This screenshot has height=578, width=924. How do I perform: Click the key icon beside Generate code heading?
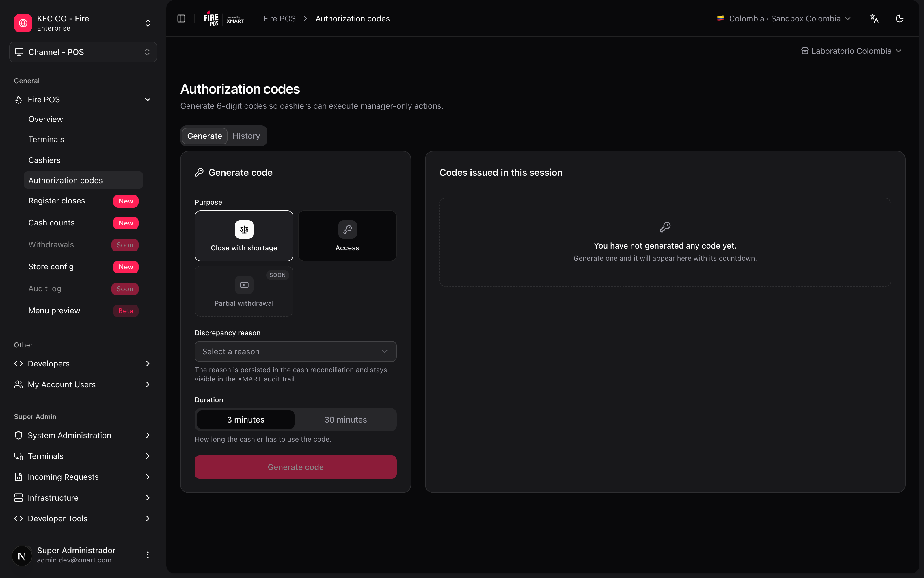point(199,173)
